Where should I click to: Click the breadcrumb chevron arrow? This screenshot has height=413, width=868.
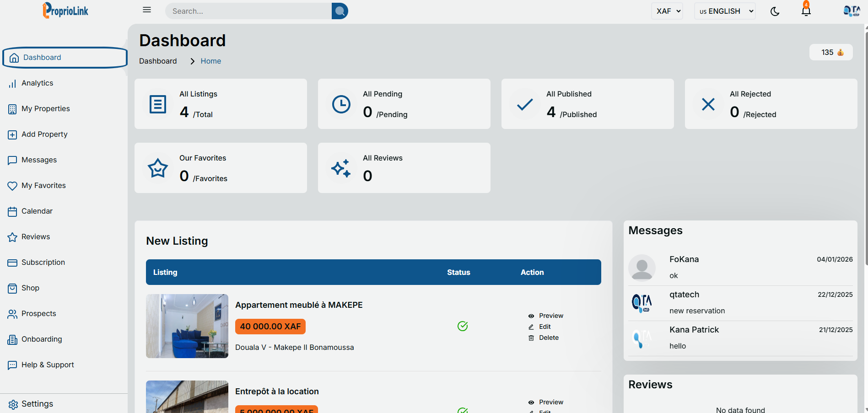coord(193,61)
